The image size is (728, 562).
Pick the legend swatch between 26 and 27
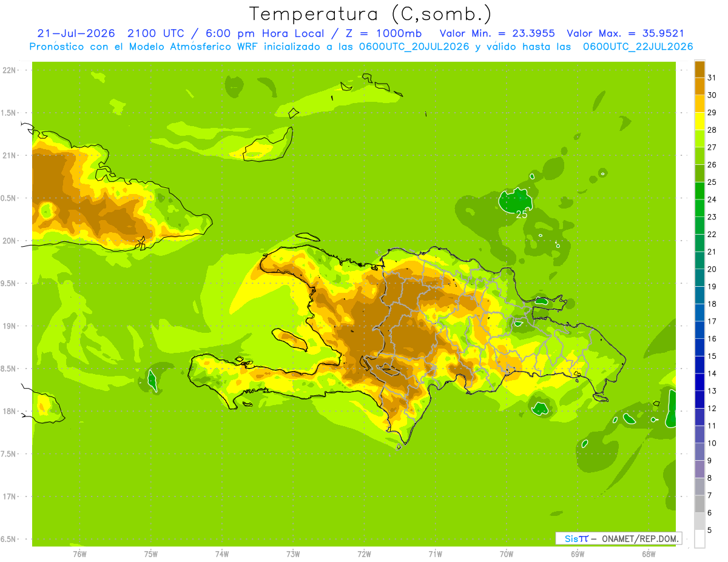(699, 156)
